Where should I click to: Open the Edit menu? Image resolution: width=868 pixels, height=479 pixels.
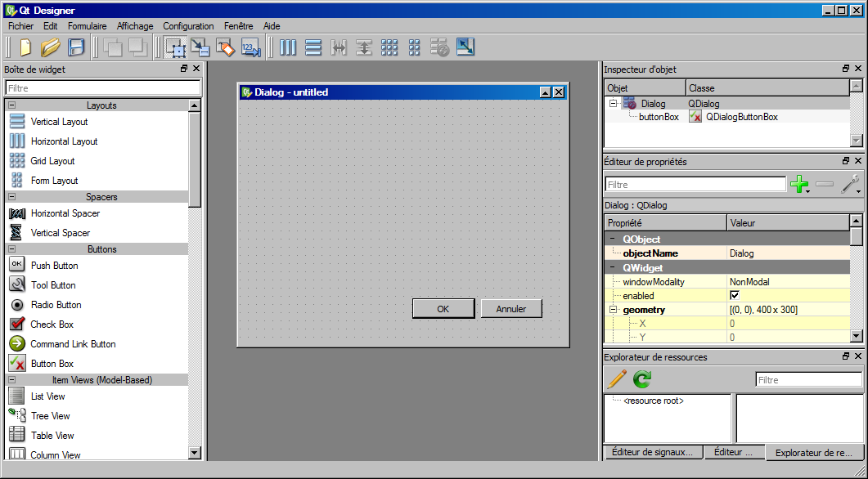[51, 26]
